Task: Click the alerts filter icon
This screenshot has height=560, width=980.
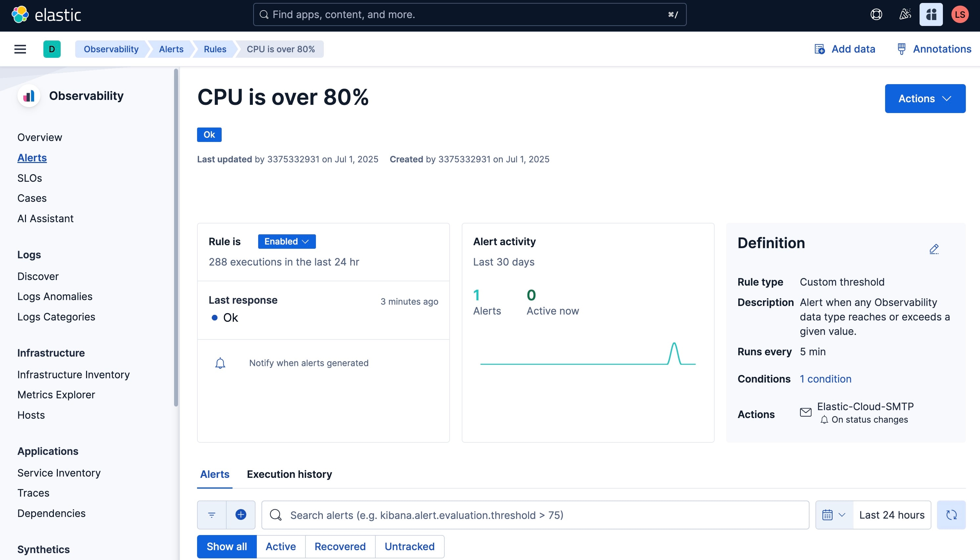Action: [211, 514]
